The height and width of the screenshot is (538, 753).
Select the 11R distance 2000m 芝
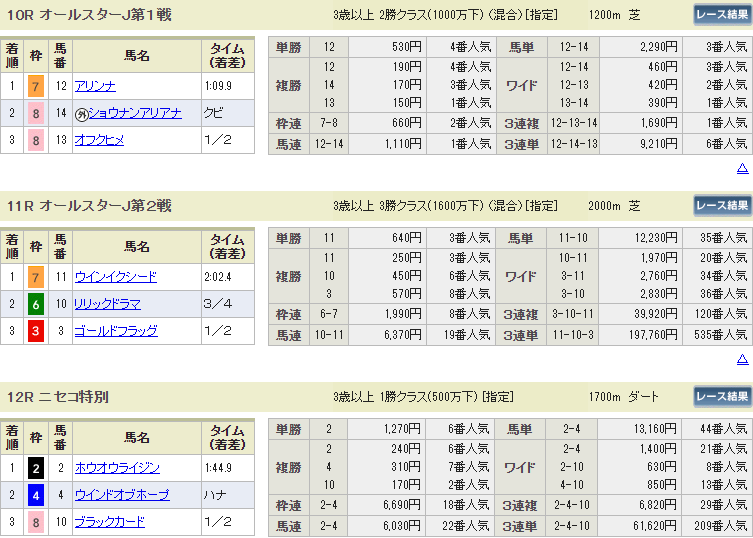click(x=614, y=206)
